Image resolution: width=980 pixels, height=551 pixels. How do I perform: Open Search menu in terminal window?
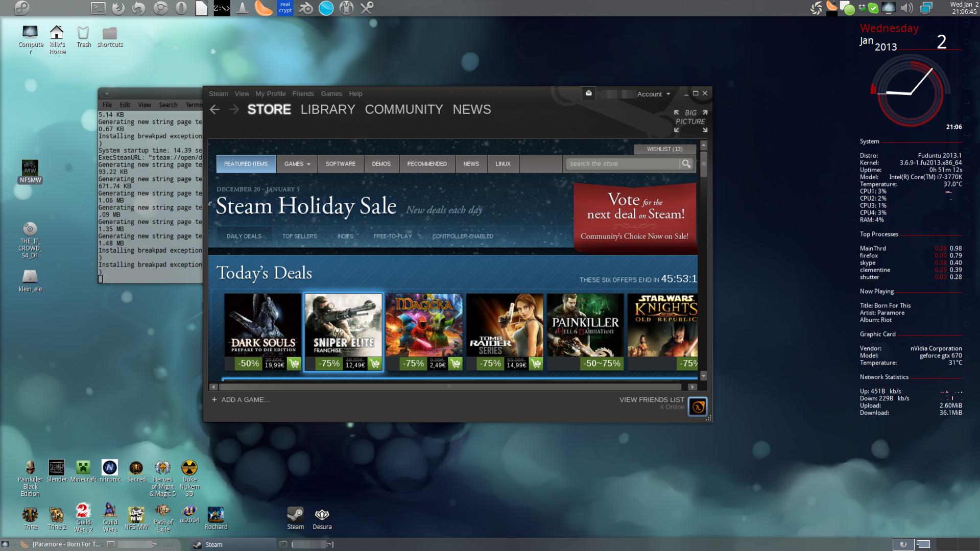(x=168, y=105)
